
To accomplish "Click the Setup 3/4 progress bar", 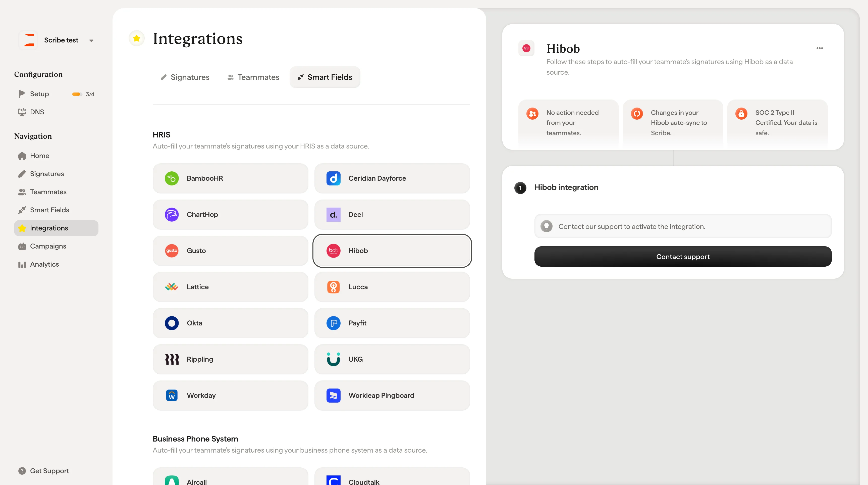I will coord(77,94).
